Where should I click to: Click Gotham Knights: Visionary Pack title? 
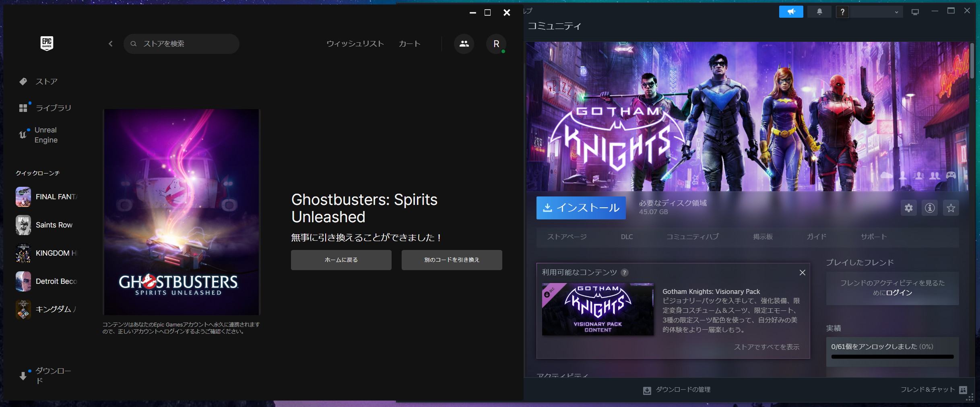[x=711, y=292]
